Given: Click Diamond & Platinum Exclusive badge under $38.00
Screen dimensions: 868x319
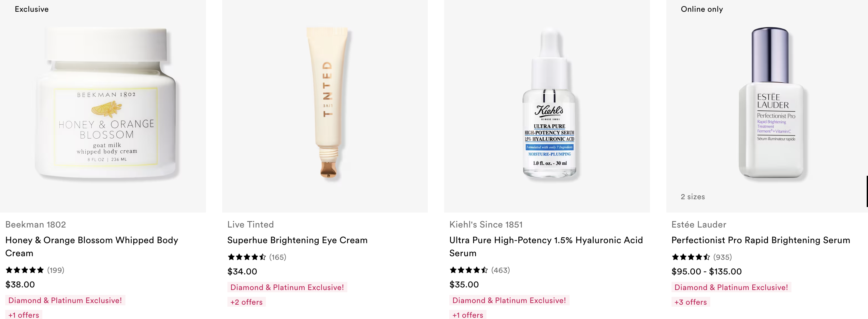Looking at the screenshot, I should 65,300.
